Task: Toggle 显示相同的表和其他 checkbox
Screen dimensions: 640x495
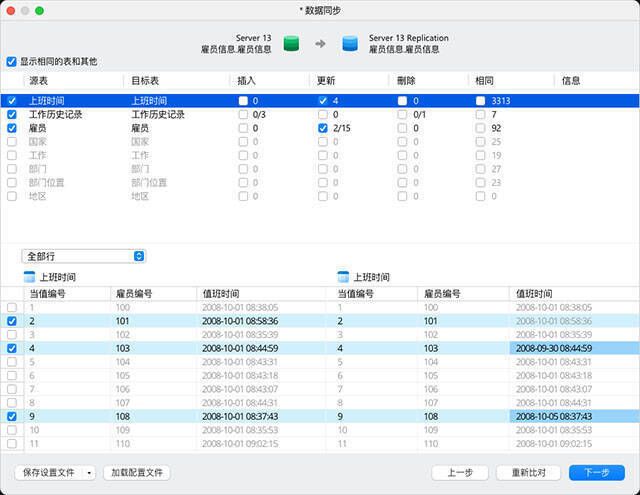Action: point(12,61)
